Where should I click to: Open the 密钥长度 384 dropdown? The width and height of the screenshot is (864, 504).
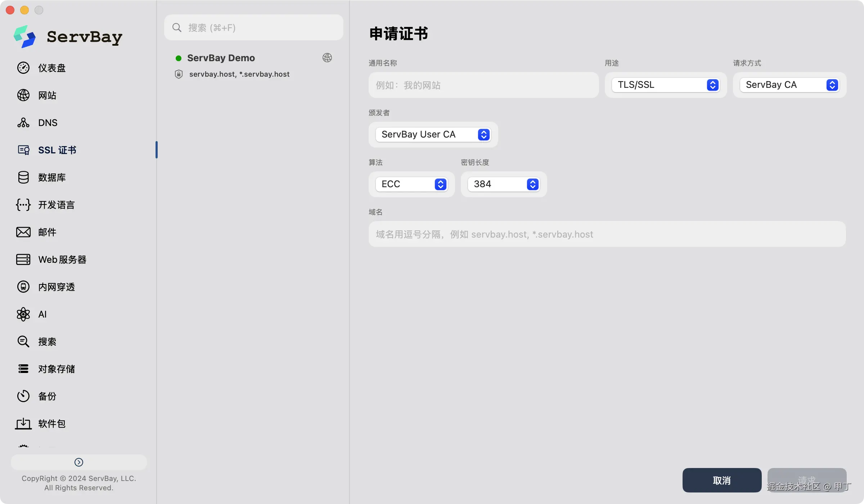503,184
